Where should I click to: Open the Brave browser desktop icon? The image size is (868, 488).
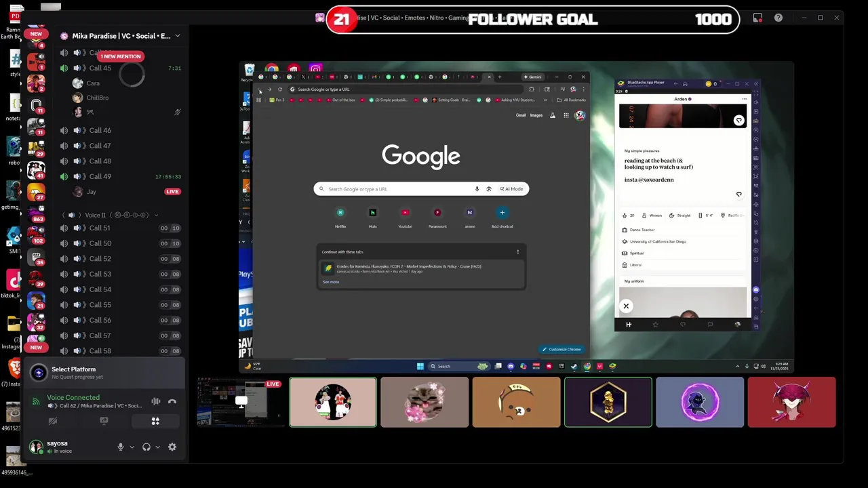point(14,369)
